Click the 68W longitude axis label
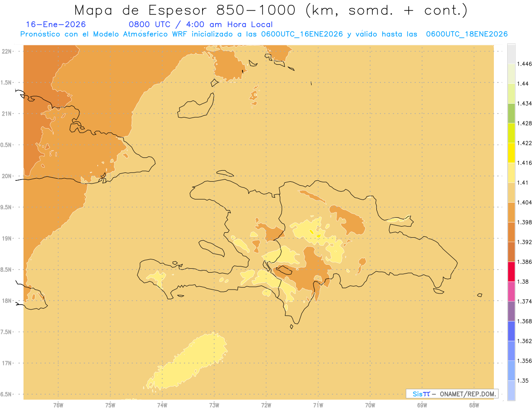Screen dimensions: 532x411 (474, 405)
